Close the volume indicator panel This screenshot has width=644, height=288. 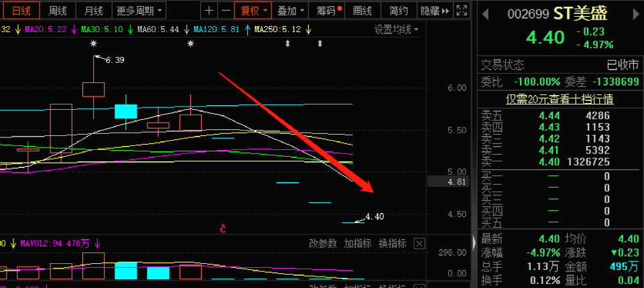point(420,243)
